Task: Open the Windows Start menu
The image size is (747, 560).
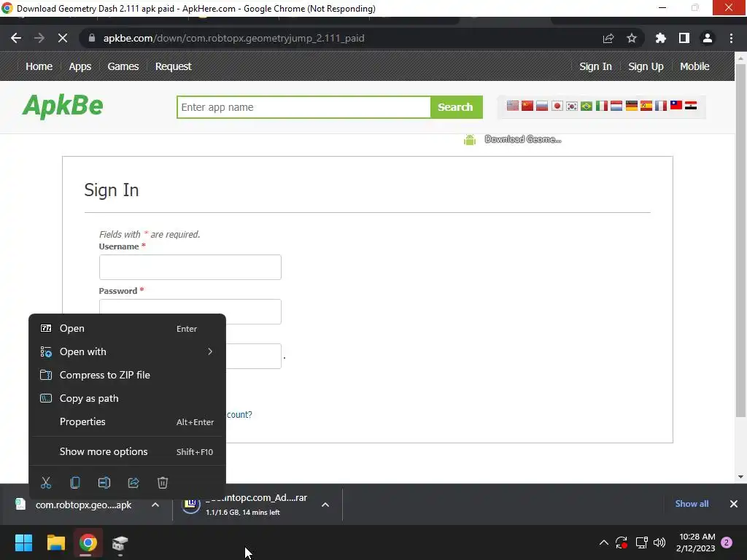Action: coord(23,542)
